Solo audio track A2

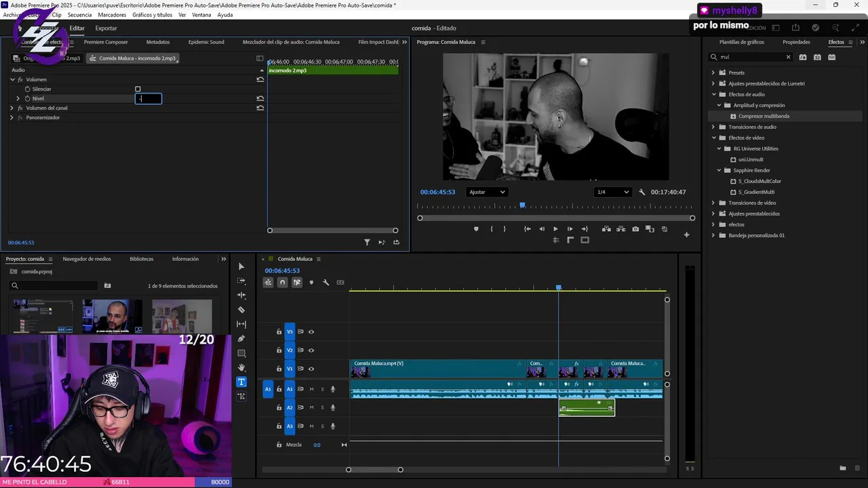pos(322,407)
